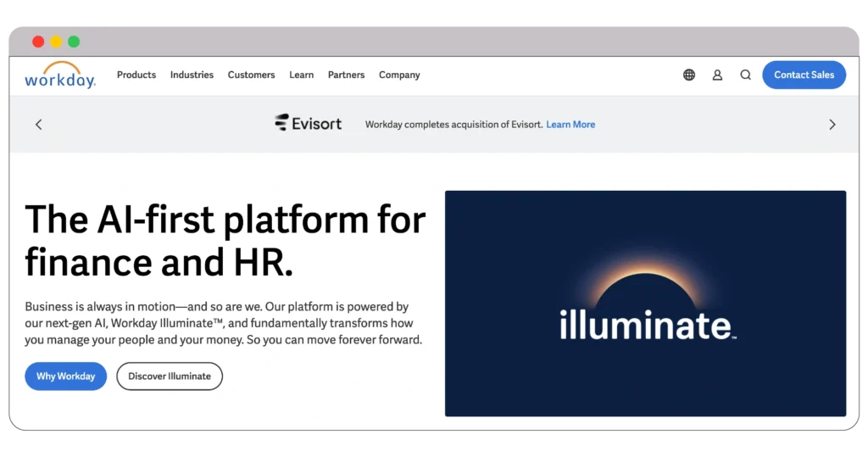Click the Why Workday button
868x457 pixels.
(x=66, y=376)
